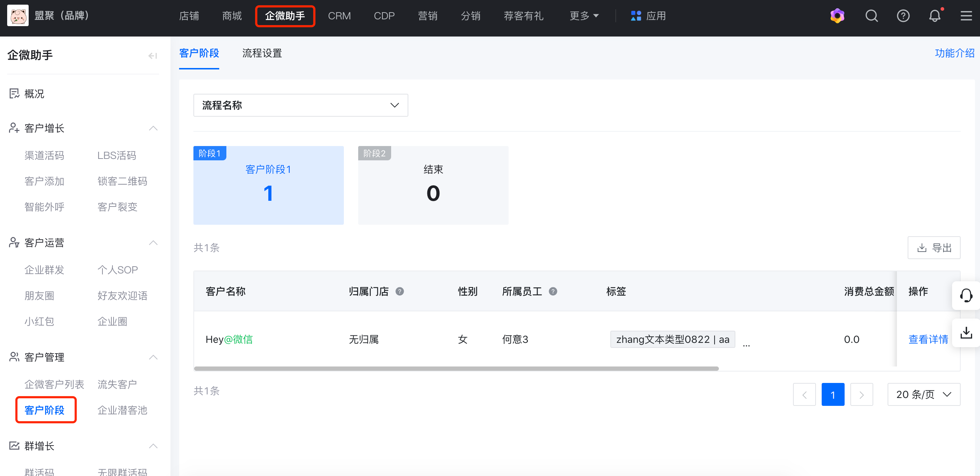This screenshot has width=980, height=476.
Task: Open 分销 in top navigation
Action: [471, 16]
